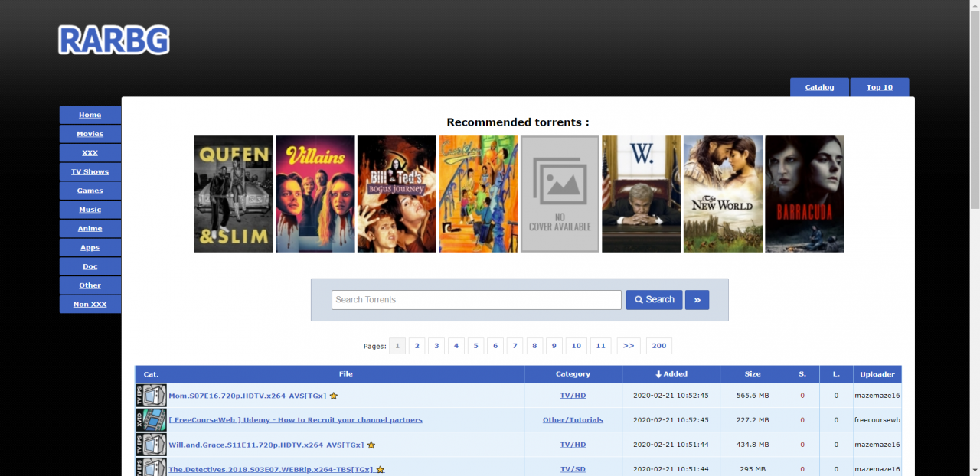
Task: Open Games in the sidebar
Action: [x=90, y=191]
